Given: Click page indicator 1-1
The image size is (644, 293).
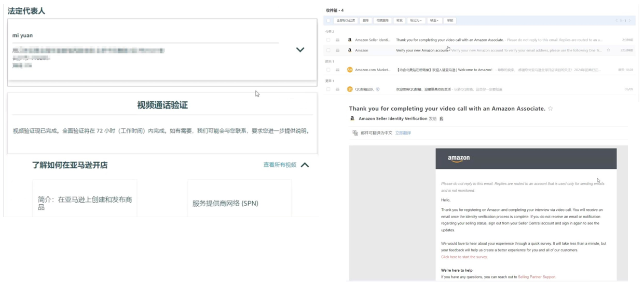Looking at the screenshot, I should [623, 21].
